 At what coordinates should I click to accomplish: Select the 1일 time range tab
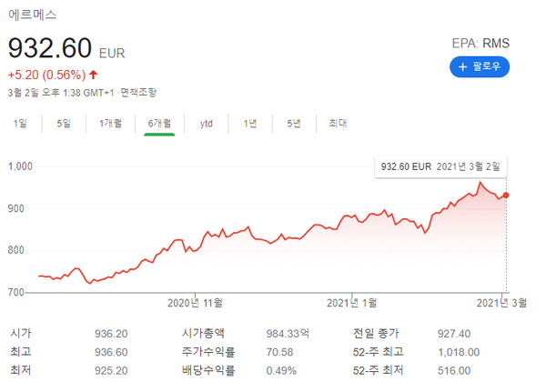(x=20, y=124)
